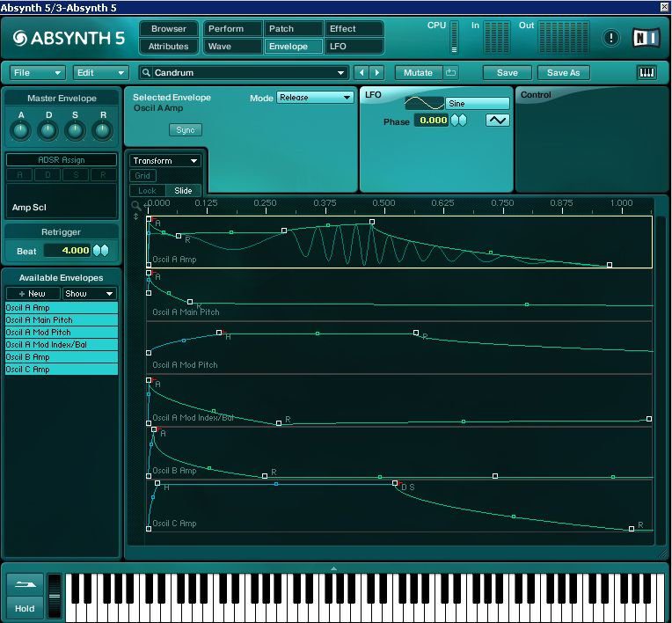Expand the Candrum preset dropdown
The width and height of the screenshot is (672, 623).
pos(340,72)
